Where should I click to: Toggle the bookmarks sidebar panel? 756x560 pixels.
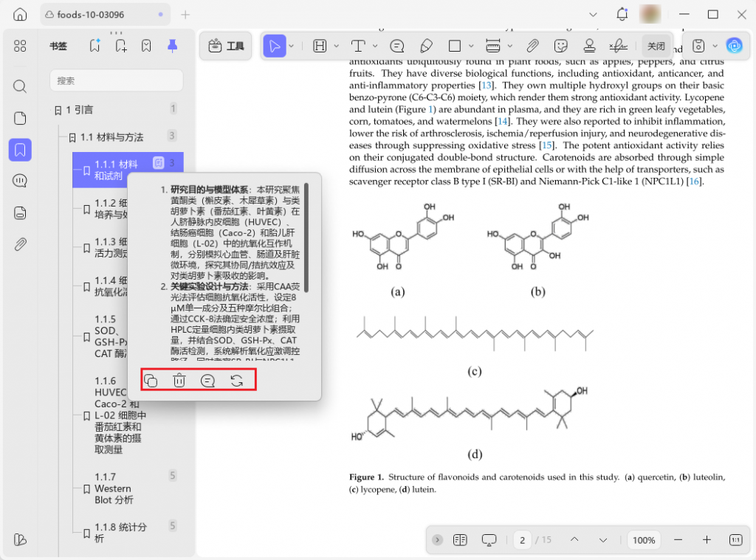click(x=20, y=150)
